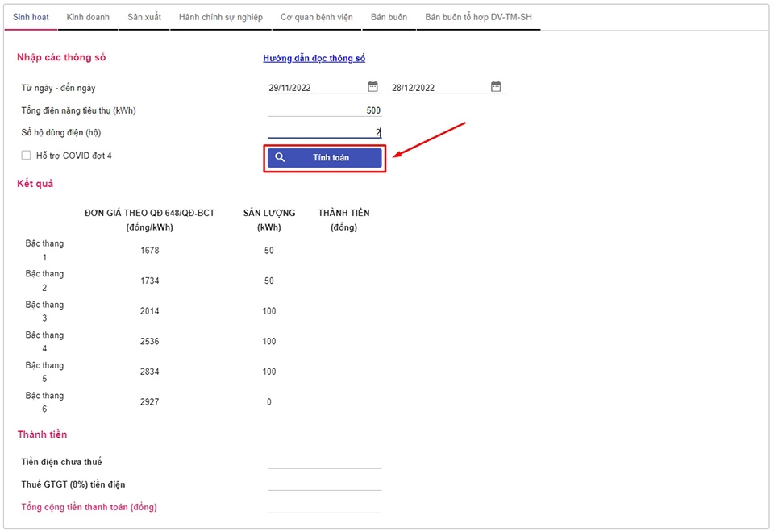Click the Tiền điện chưa thuế result field
The image size is (774, 532).
click(324, 462)
